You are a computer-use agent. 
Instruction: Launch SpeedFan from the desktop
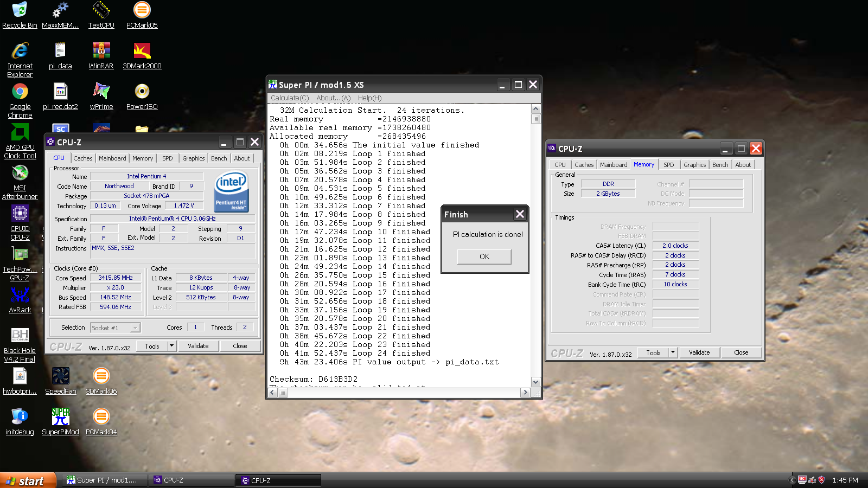[x=60, y=382]
